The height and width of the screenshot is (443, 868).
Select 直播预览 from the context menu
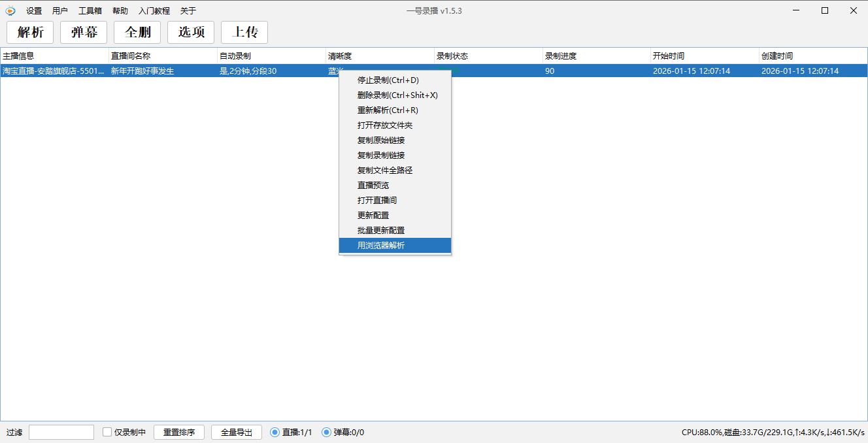coord(373,185)
